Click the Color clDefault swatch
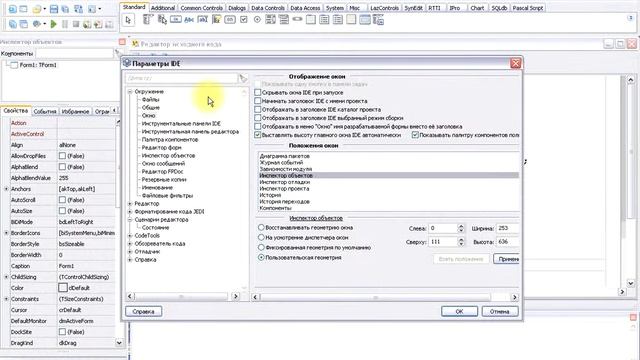This screenshot has height=360, width=640. click(62, 288)
